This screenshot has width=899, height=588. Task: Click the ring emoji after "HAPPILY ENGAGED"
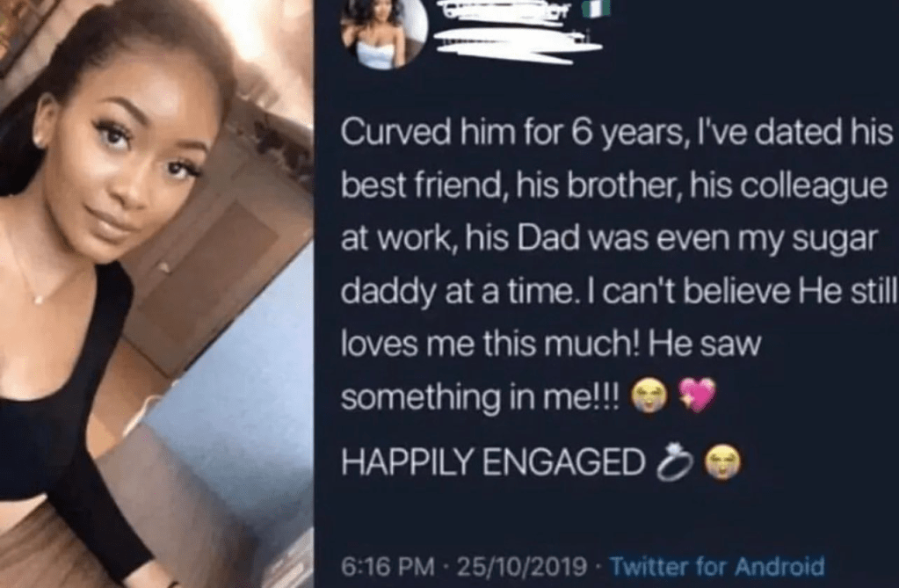pyautogui.click(x=674, y=461)
